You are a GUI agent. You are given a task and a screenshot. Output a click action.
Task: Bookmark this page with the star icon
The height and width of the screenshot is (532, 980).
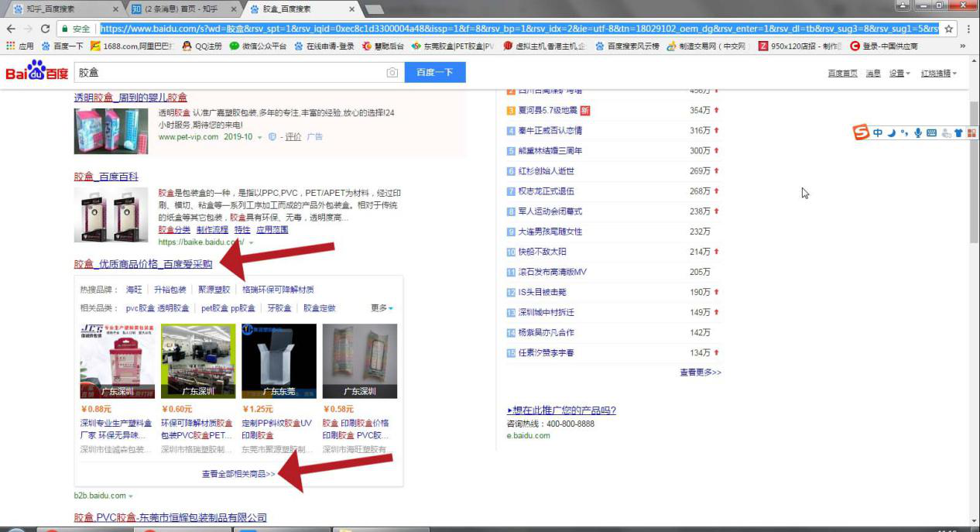(948, 29)
